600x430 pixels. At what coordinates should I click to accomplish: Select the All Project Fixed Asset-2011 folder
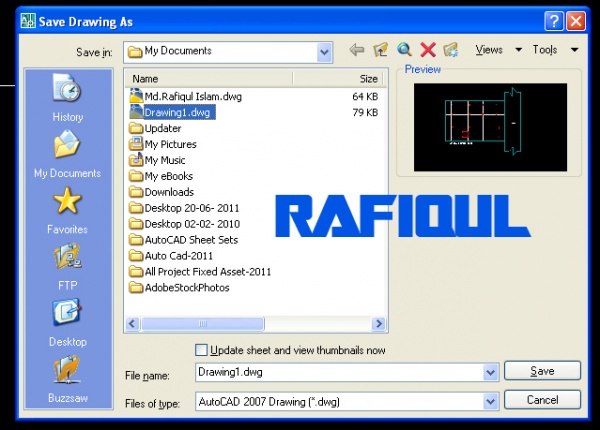(201, 272)
